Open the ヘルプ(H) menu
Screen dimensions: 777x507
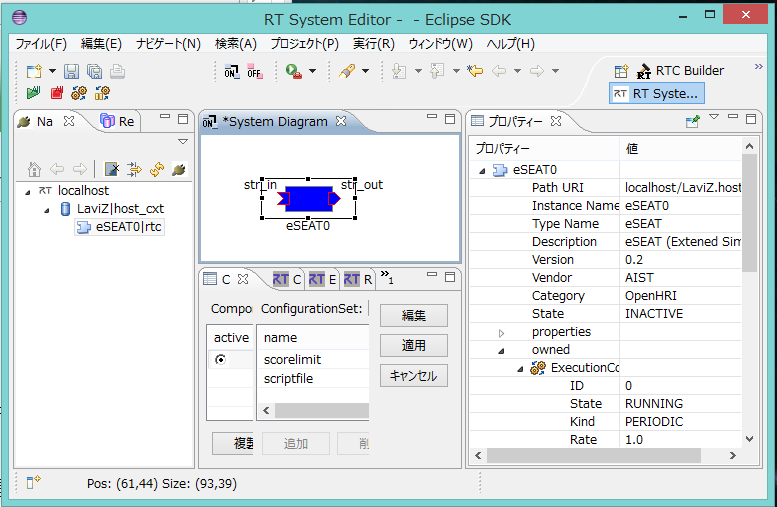pyautogui.click(x=510, y=44)
